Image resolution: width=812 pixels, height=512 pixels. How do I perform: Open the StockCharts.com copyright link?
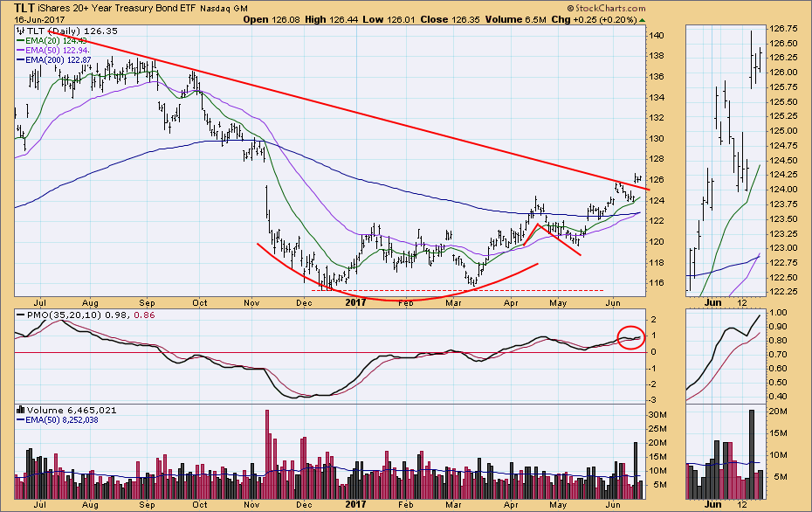[x=607, y=8]
